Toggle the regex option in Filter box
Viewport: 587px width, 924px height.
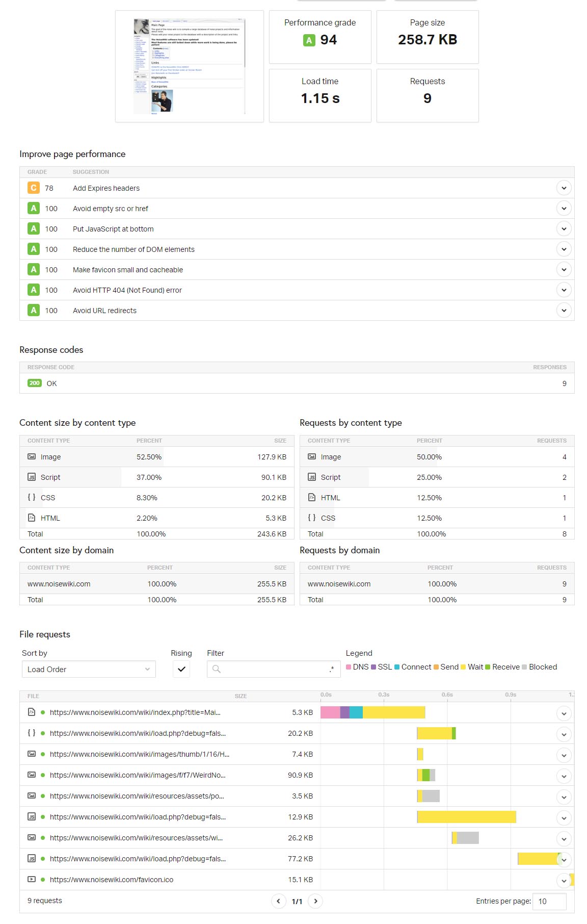pos(332,669)
